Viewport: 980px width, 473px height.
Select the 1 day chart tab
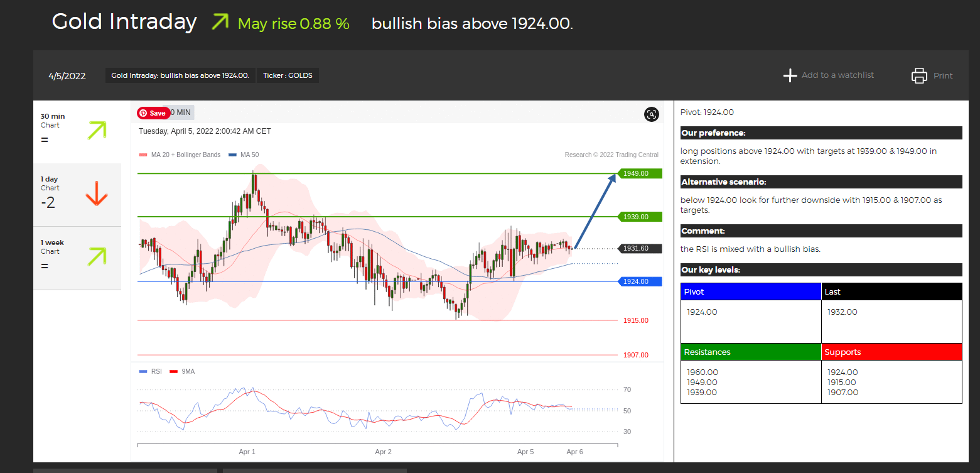77,195
